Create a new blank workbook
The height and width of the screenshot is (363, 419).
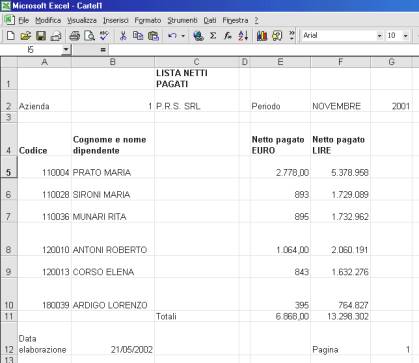pos(10,35)
